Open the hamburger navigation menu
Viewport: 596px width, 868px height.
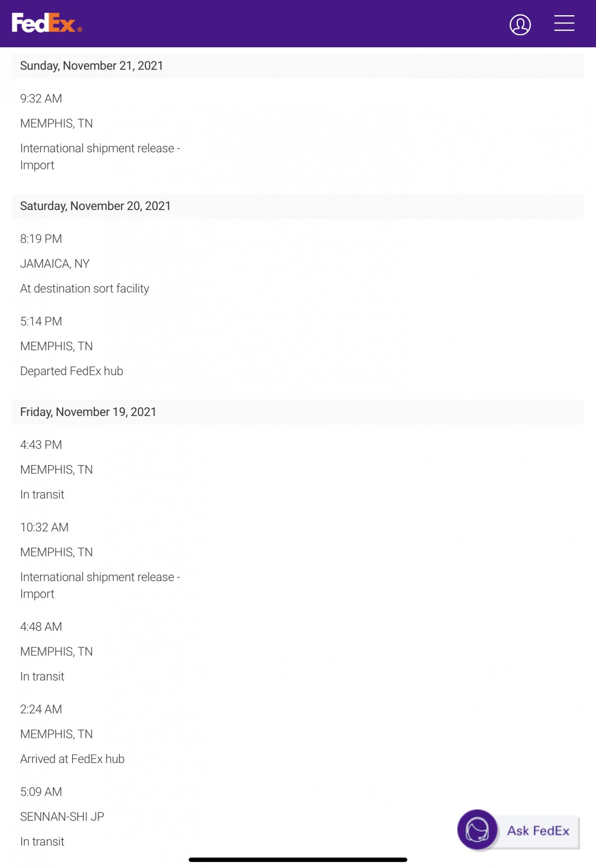(564, 23)
